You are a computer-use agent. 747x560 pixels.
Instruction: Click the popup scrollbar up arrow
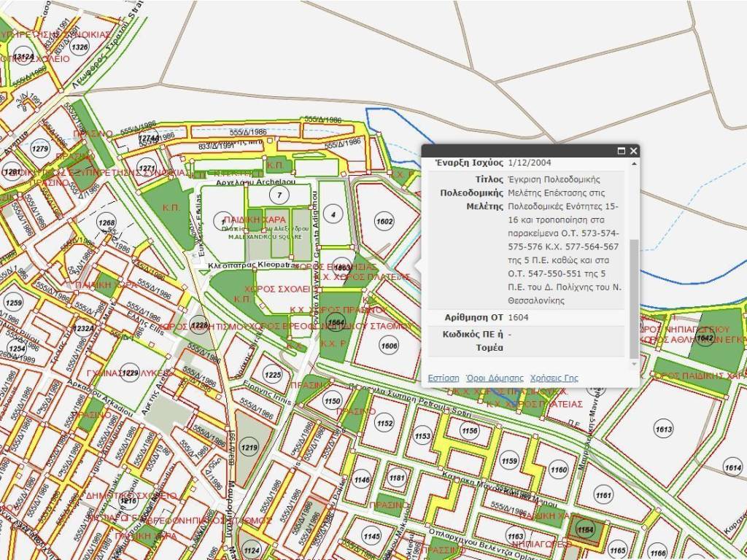(633, 163)
